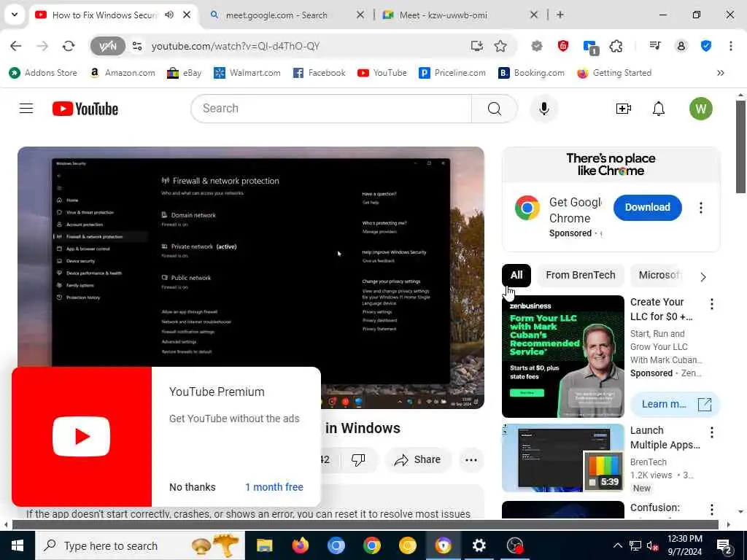Image resolution: width=747 pixels, height=560 pixels.
Task: Open the tab search dropdown arrow
Action: (x=15, y=15)
